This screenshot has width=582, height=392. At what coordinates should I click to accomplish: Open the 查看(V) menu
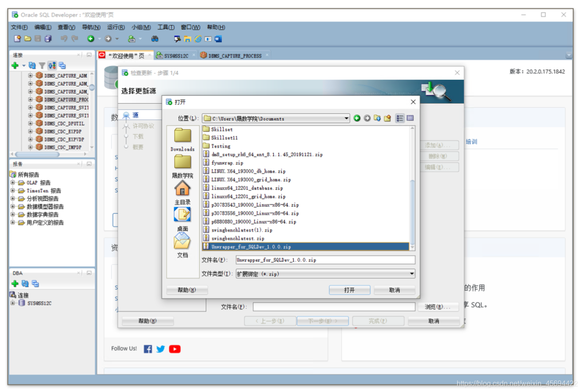[x=66, y=27]
